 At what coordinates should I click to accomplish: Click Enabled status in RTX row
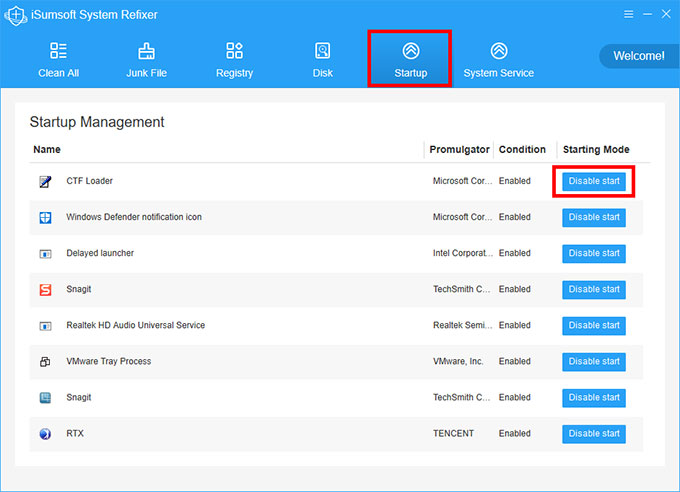(515, 433)
